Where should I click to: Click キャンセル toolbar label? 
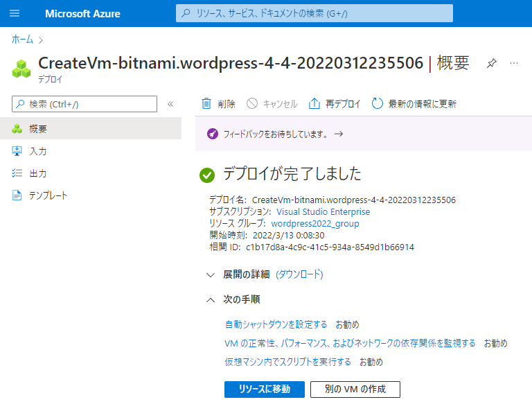coord(281,104)
